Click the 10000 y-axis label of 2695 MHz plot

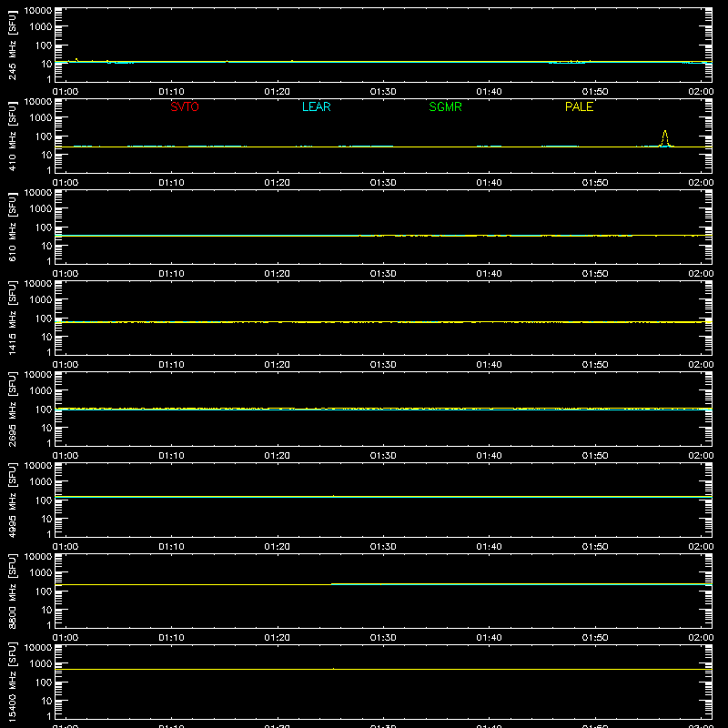(38, 375)
